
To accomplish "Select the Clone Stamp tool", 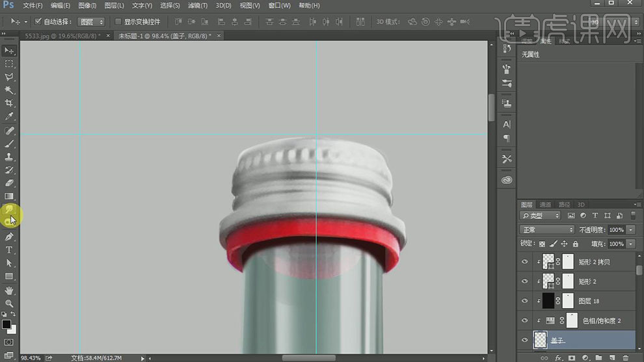I will click(9, 157).
